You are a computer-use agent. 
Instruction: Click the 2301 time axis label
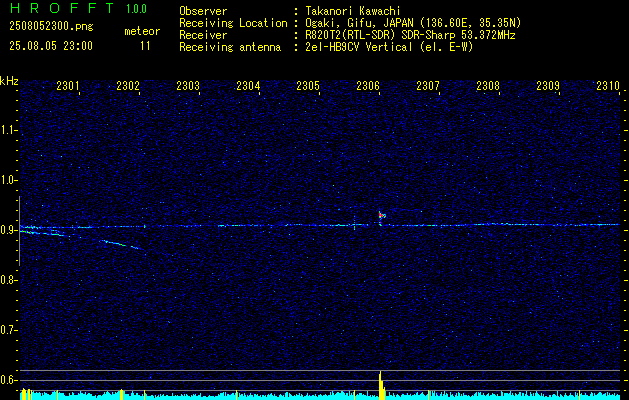[68, 85]
